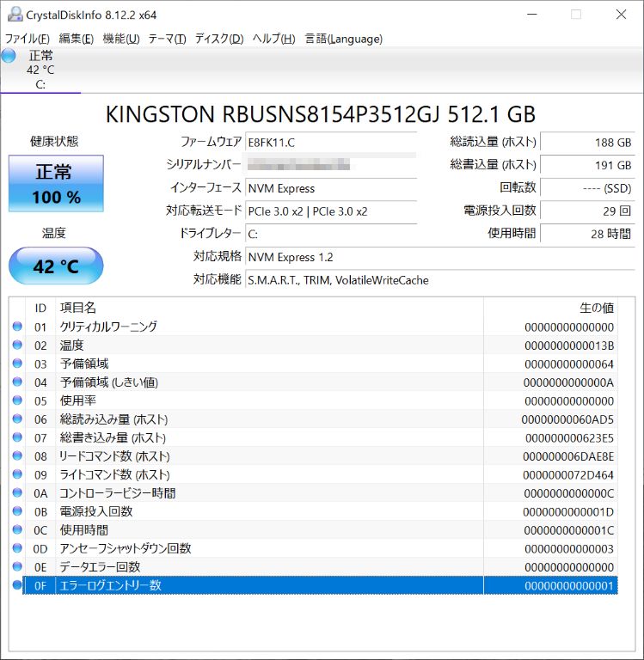
Task: Minimize the CrystalDiskInfo window
Action: (532, 15)
